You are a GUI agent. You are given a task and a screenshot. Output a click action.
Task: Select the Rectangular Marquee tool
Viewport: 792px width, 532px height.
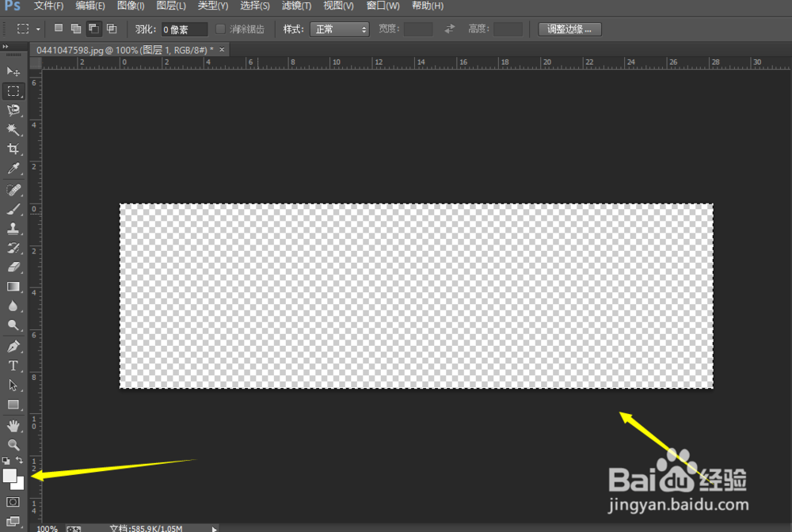[13, 91]
